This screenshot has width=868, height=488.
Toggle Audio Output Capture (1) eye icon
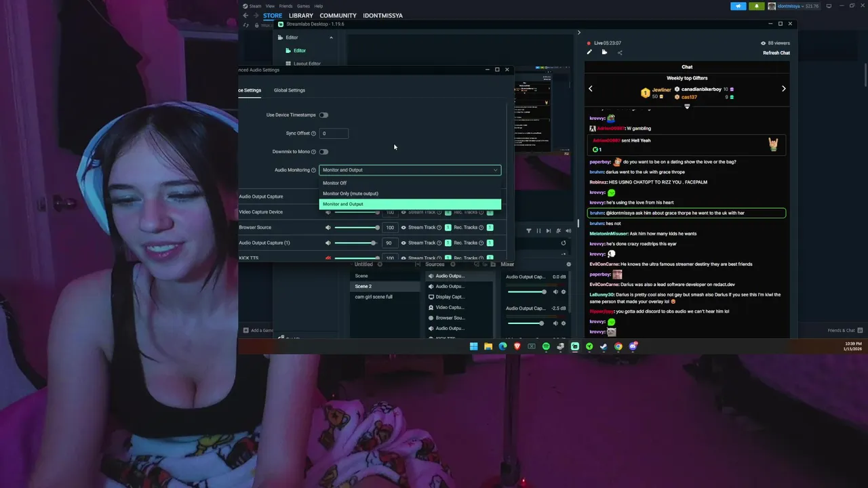tap(403, 243)
